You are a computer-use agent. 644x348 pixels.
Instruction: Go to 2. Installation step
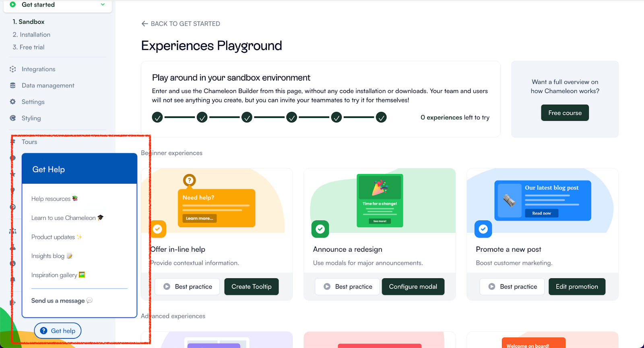point(31,35)
